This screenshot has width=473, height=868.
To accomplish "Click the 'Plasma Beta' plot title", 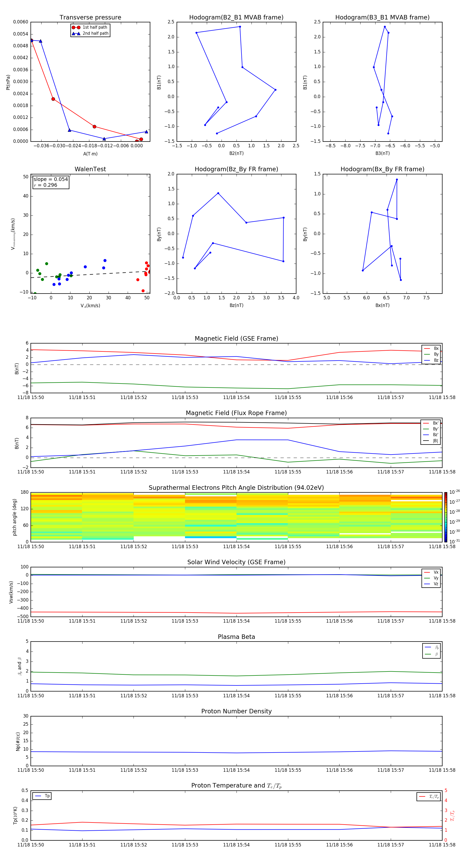I will click(236, 637).
